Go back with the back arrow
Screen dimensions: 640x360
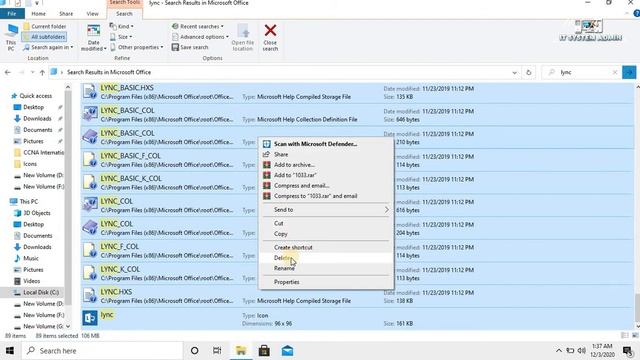coord(8,72)
